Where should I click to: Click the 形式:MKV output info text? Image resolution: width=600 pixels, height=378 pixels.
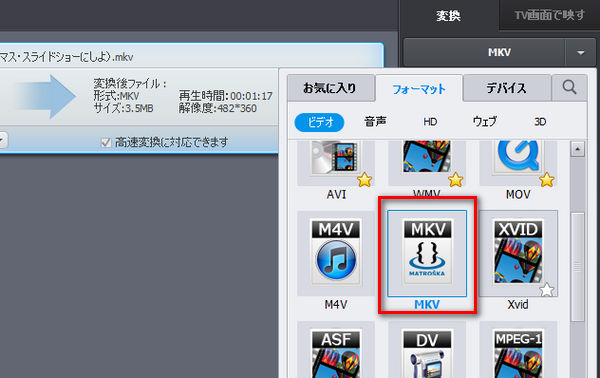116,96
